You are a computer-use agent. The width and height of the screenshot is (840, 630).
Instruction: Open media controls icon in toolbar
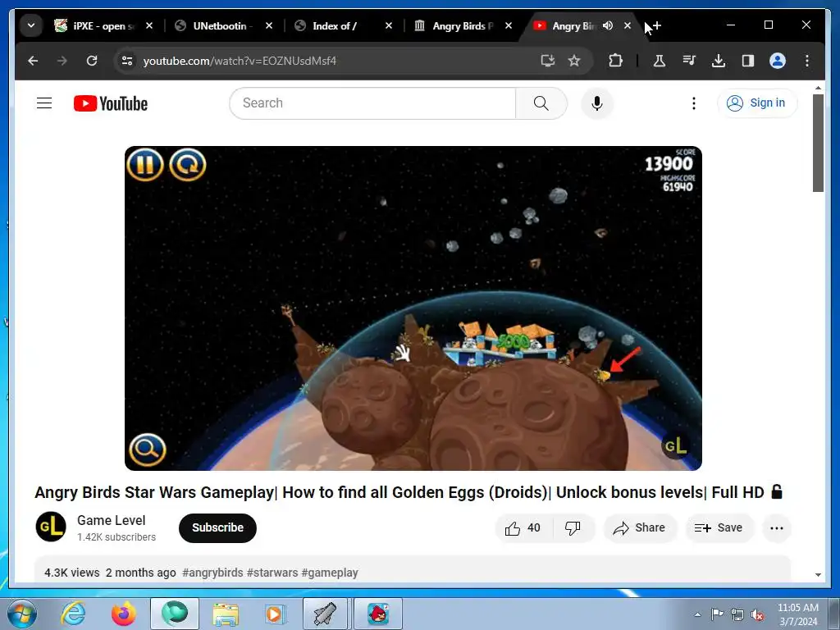coord(689,61)
